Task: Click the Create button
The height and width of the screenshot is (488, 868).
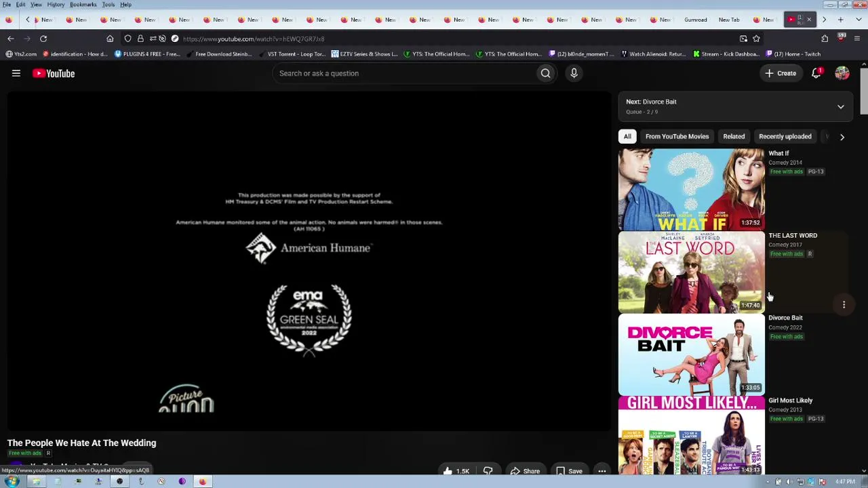Action: click(x=781, y=73)
